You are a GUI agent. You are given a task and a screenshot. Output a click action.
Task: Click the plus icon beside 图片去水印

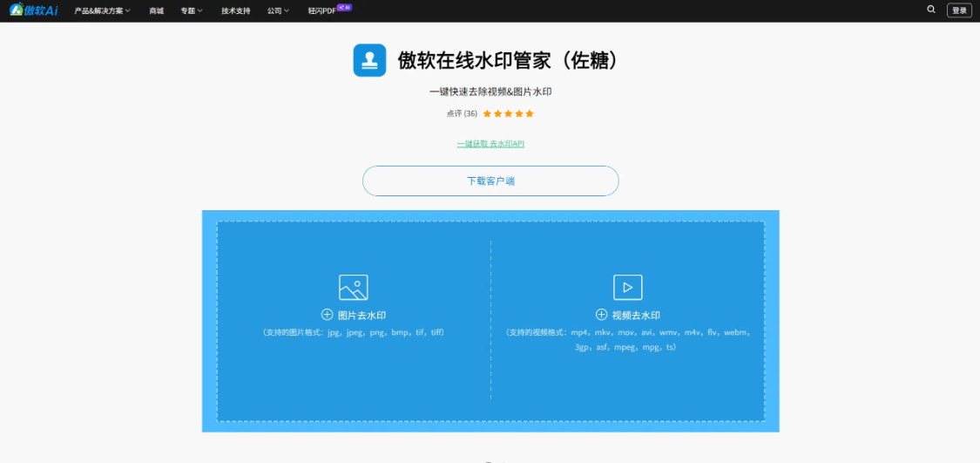[328, 315]
